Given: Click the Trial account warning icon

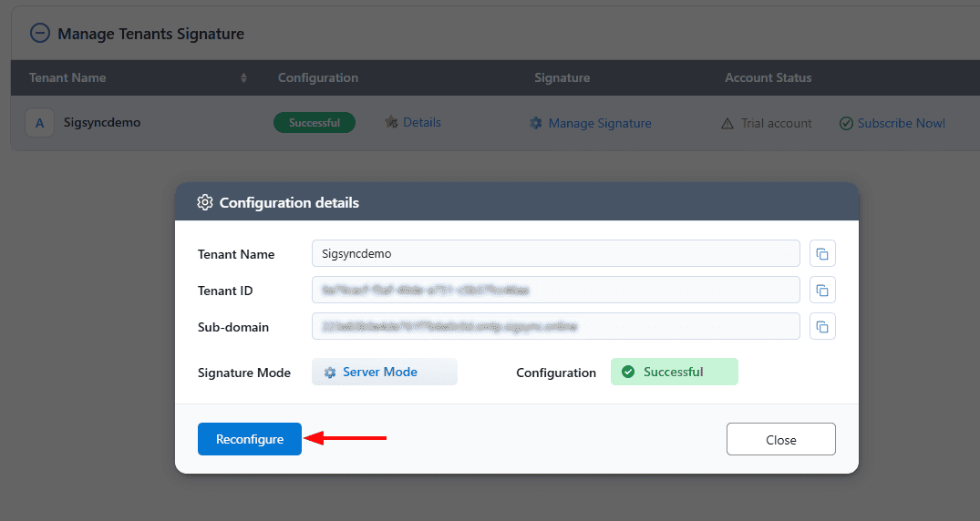Looking at the screenshot, I should 727,123.
